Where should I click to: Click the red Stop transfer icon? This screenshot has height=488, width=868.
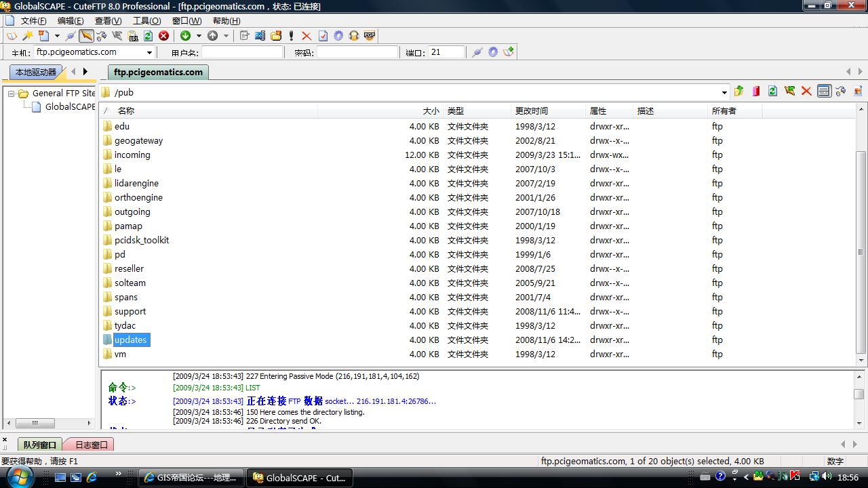[x=163, y=36]
